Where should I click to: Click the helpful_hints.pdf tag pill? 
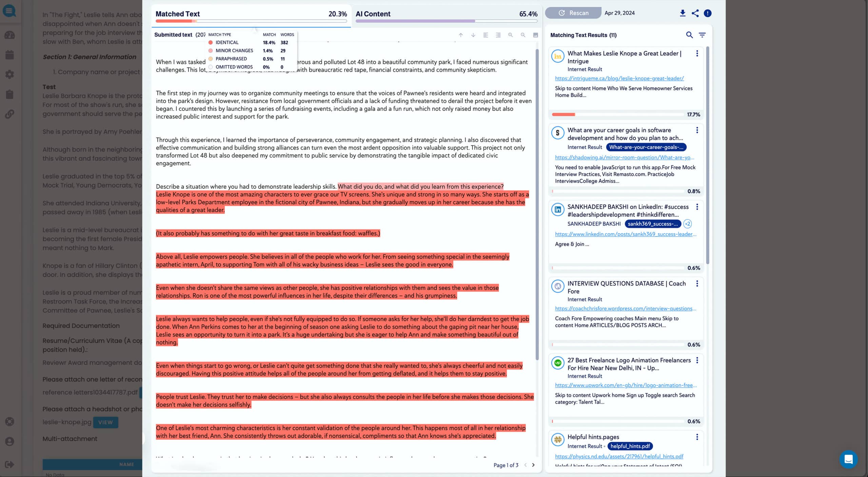(x=630, y=447)
